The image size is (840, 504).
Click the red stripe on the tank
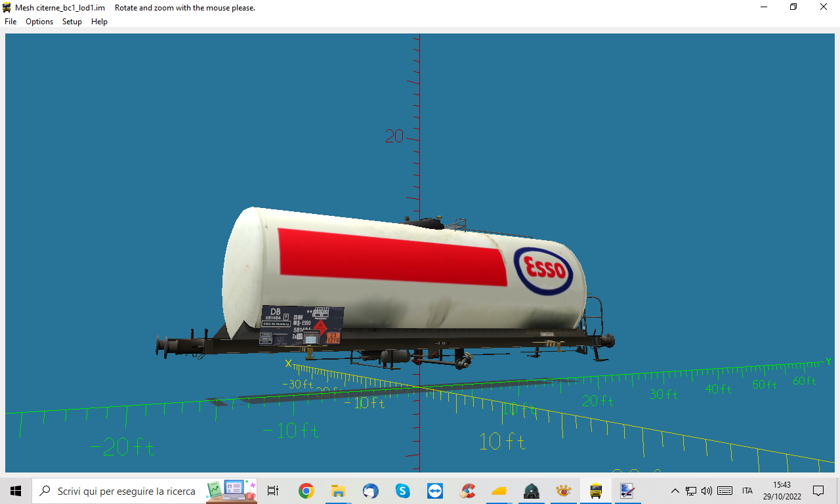(394, 257)
